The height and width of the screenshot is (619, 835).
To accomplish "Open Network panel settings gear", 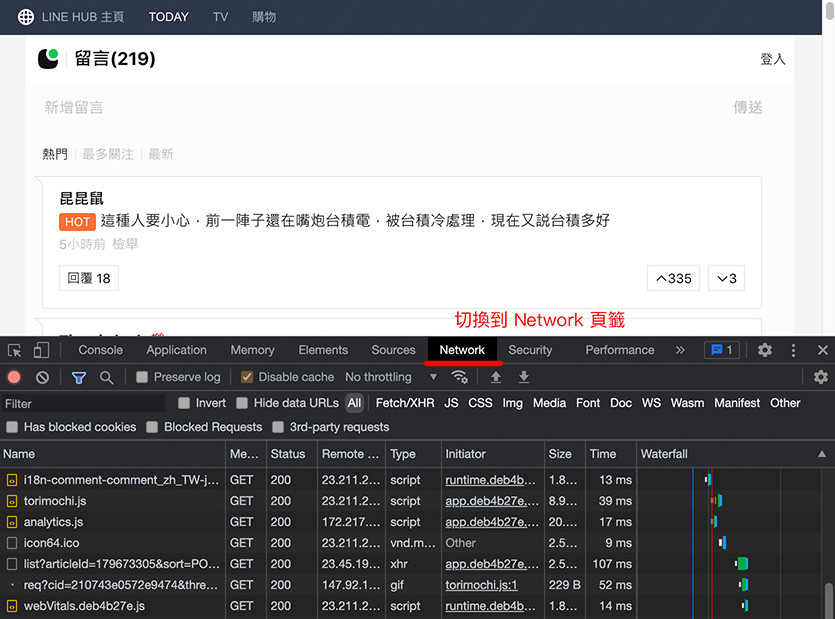I will pyautogui.click(x=821, y=377).
